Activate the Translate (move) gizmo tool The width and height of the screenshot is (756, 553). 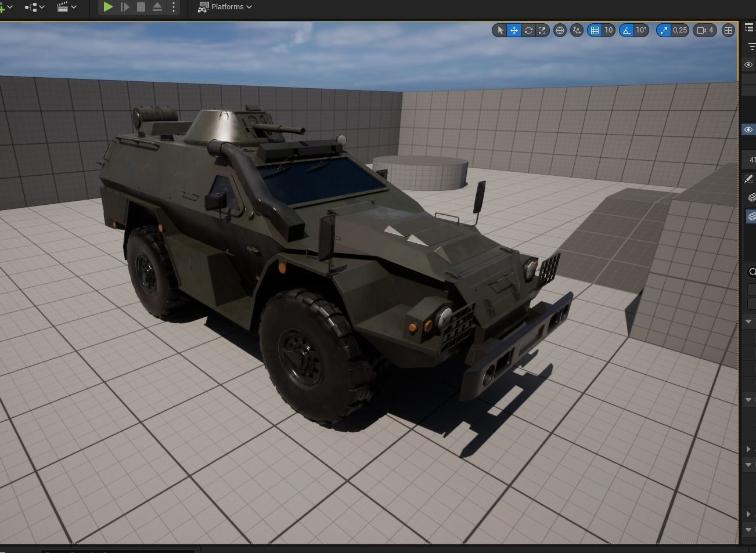(x=514, y=30)
